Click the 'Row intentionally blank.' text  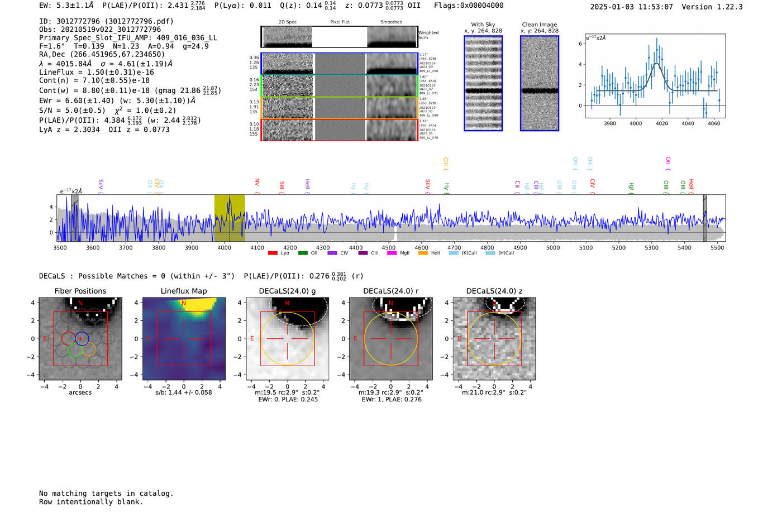point(91,502)
